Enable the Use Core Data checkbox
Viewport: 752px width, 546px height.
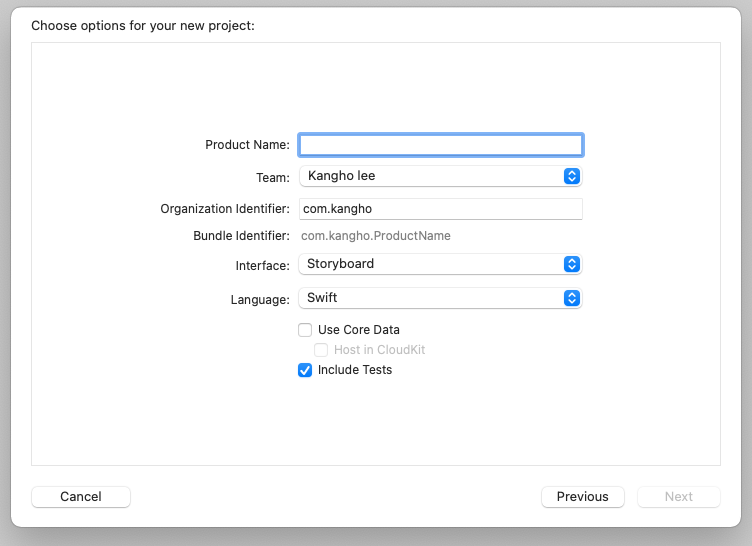[x=305, y=330]
